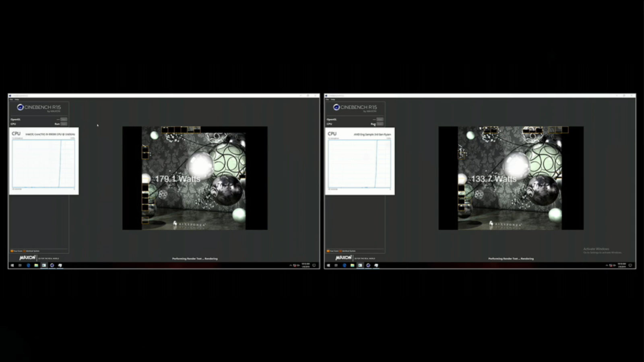Open notification center on left taskbar
The image size is (644, 362).
[x=314, y=265]
